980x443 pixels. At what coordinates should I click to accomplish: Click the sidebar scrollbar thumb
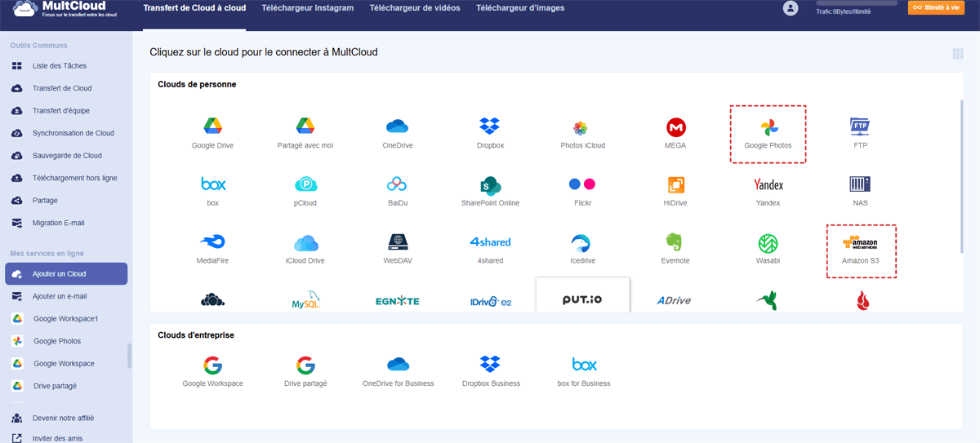(128, 357)
